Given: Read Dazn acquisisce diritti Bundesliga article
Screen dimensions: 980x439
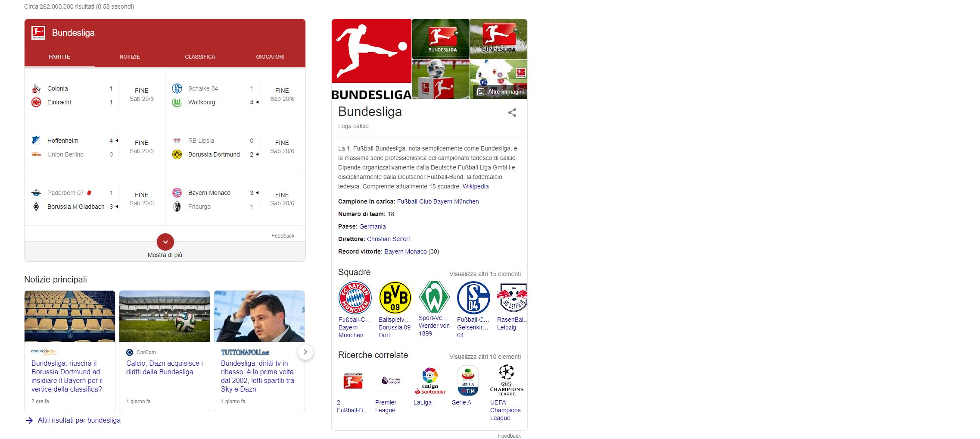Looking at the screenshot, I should [x=165, y=367].
